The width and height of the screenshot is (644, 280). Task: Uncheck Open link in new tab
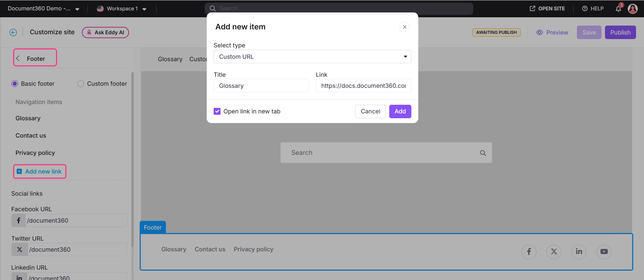click(217, 111)
